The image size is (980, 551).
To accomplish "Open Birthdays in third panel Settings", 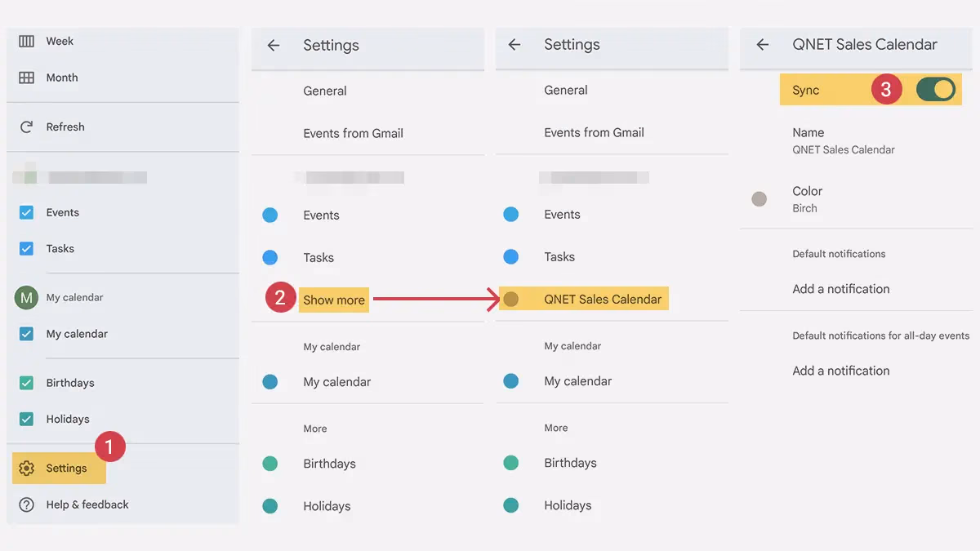I will click(x=570, y=463).
